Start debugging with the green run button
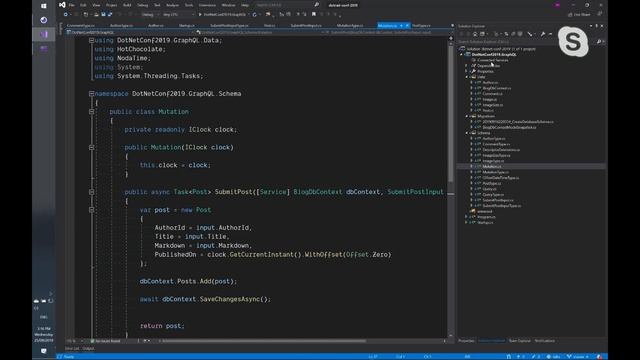 point(223,14)
